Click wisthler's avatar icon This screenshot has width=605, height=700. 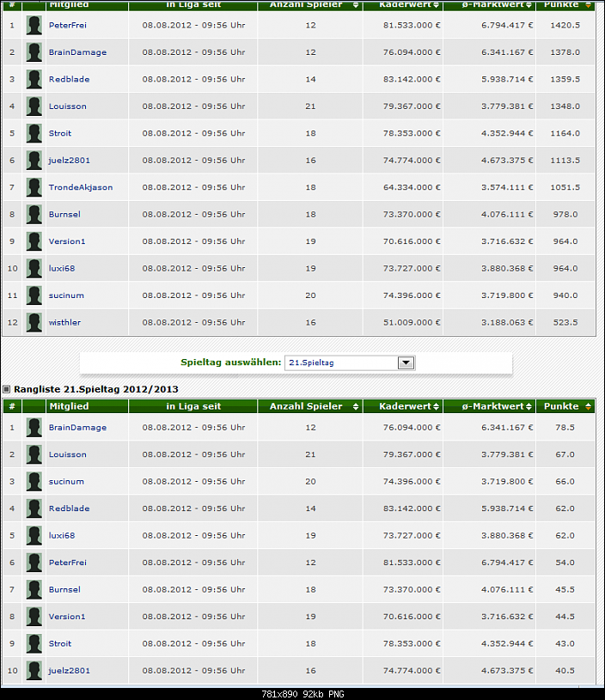click(x=34, y=323)
